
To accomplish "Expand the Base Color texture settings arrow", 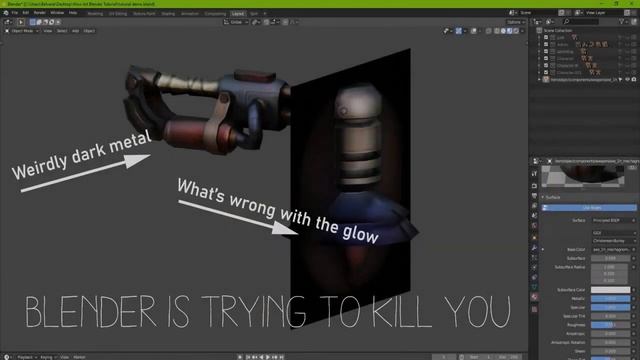I will click(x=543, y=249).
